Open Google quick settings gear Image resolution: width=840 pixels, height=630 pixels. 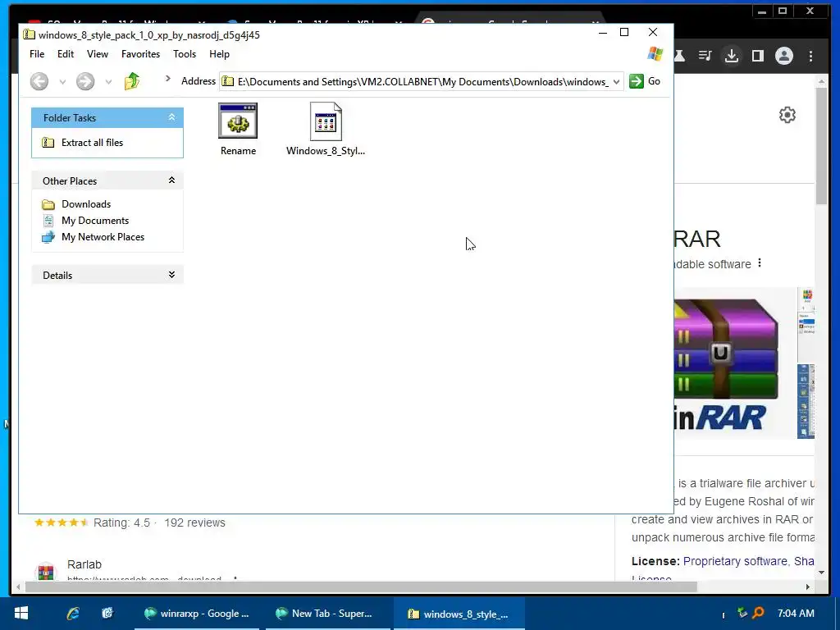[x=787, y=115]
